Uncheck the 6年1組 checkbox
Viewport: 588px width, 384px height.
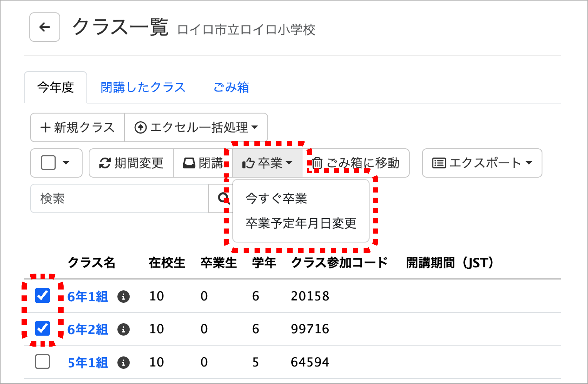42,296
